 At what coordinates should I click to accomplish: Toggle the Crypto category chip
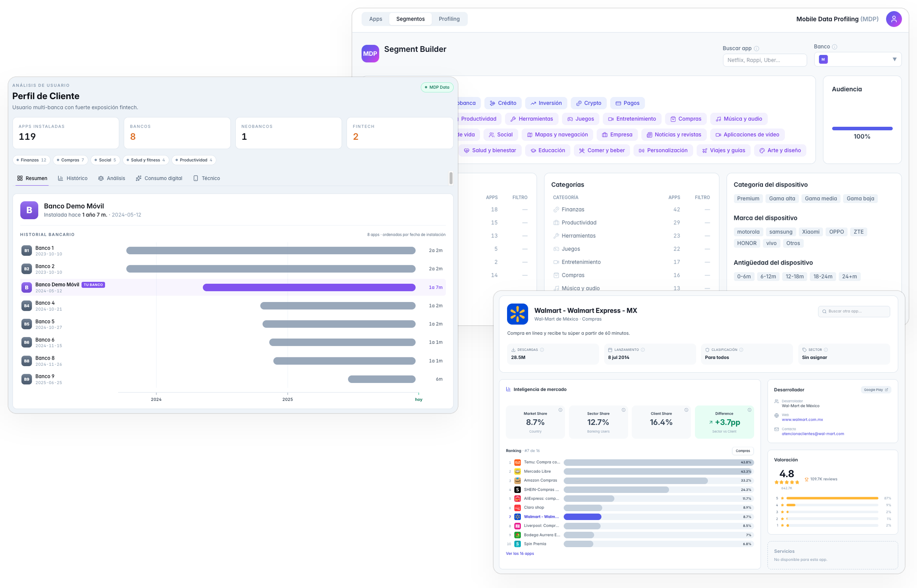click(588, 103)
